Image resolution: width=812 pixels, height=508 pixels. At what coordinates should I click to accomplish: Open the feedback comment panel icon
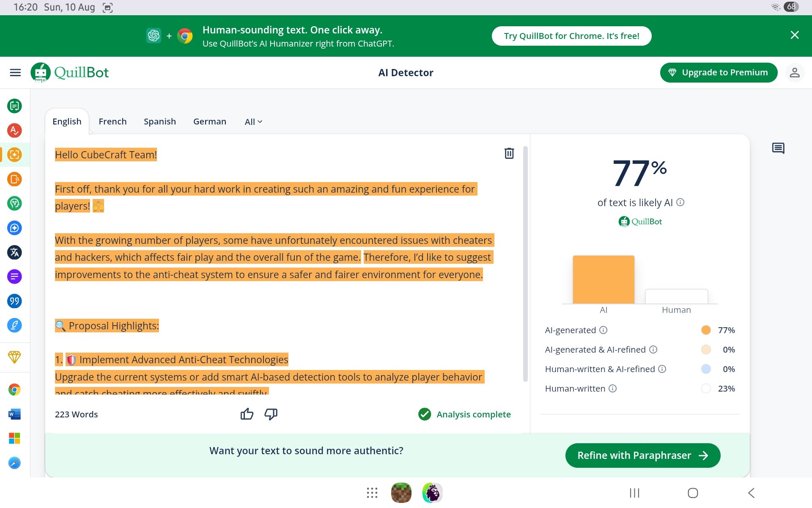(778, 148)
